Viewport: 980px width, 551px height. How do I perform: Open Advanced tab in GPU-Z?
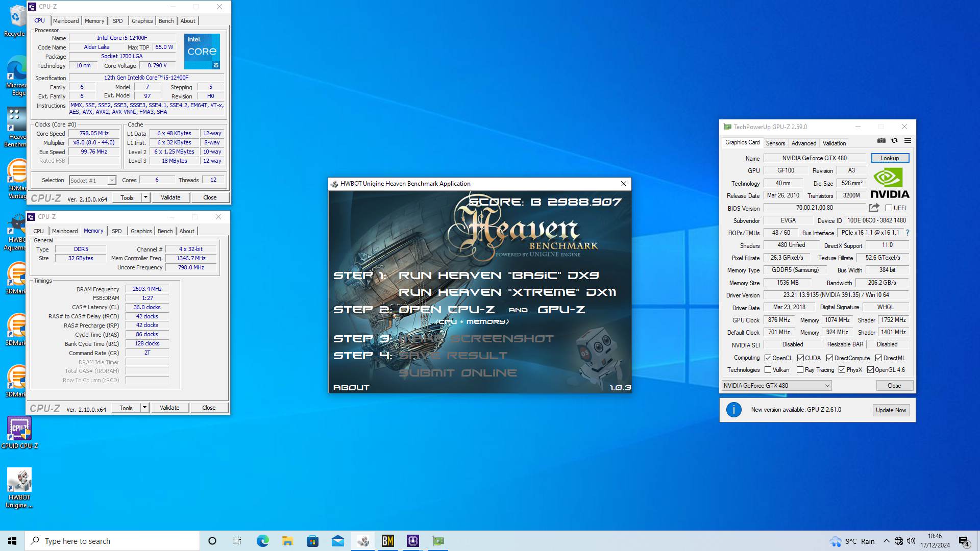(804, 143)
